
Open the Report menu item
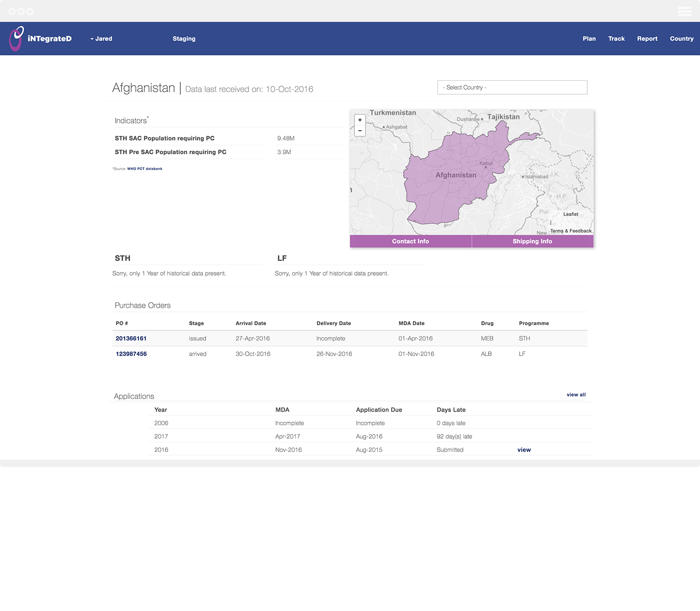(647, 39)
